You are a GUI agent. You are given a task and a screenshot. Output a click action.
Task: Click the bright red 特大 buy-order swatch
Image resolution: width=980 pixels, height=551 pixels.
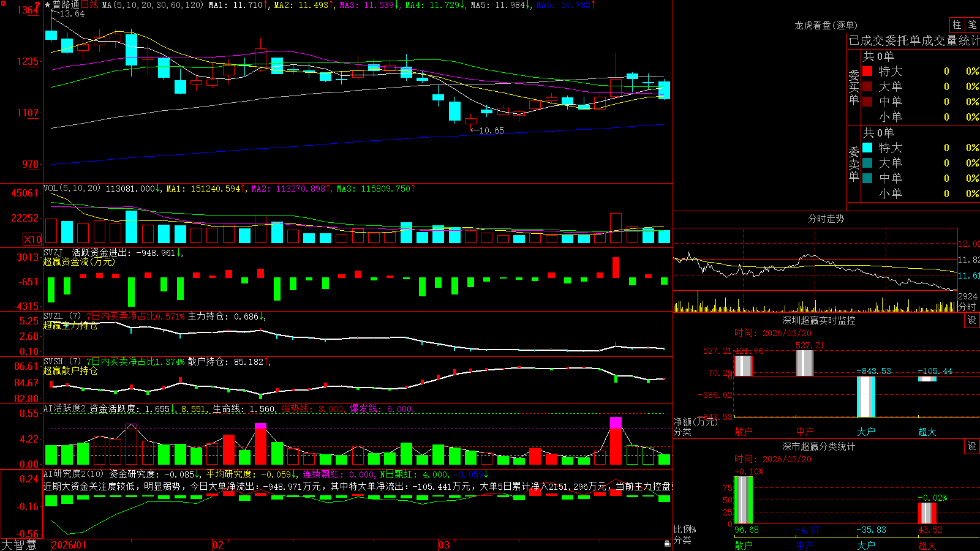(x=867, y=71)
